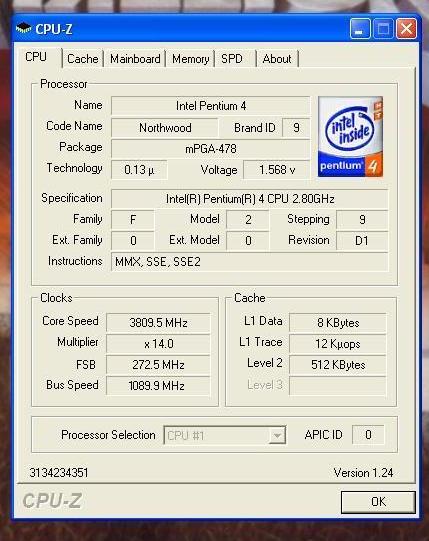Click the Core Speed value 3809.5 MHz
This screenshot has width=429, height=541.
[x=158, y=323]
